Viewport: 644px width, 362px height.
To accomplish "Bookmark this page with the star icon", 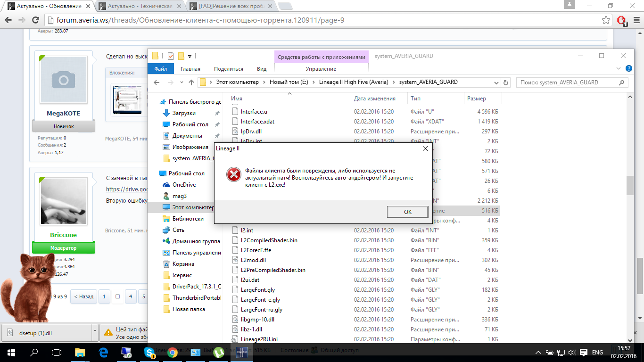I will pyautogui.click(x=606, y=20).
